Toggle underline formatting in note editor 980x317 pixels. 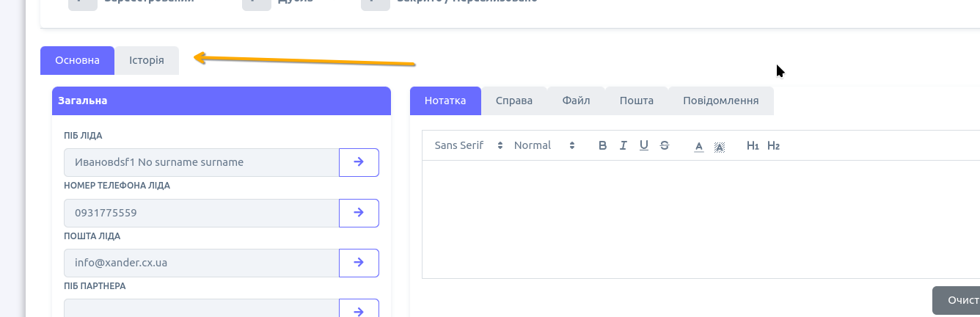tap(643, 145)
